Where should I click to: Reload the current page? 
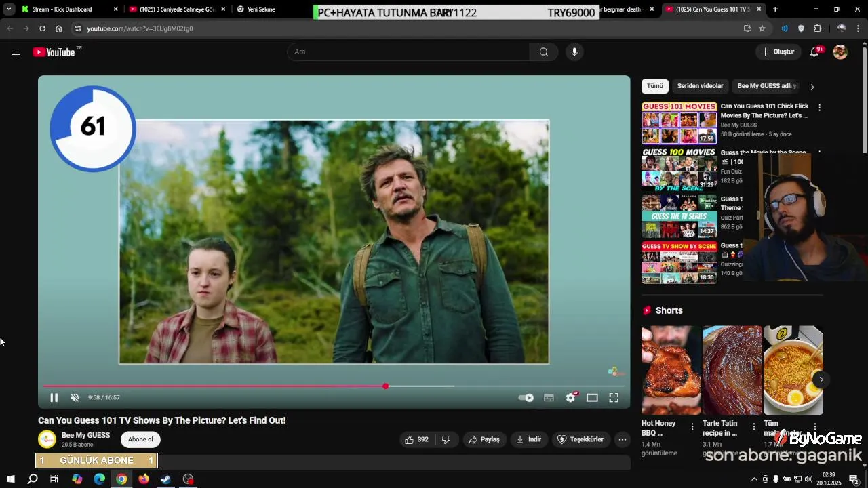42,28
